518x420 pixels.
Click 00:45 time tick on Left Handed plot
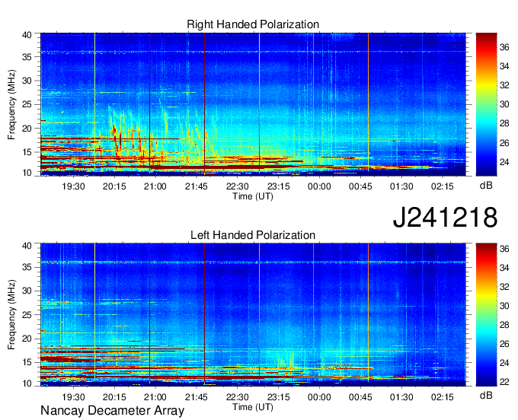pos(360,397)
